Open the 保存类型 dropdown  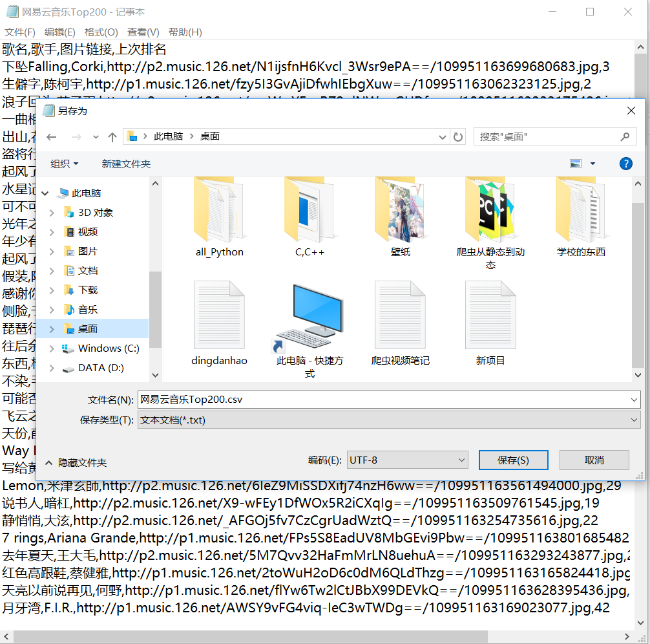(x=634, y=420)
